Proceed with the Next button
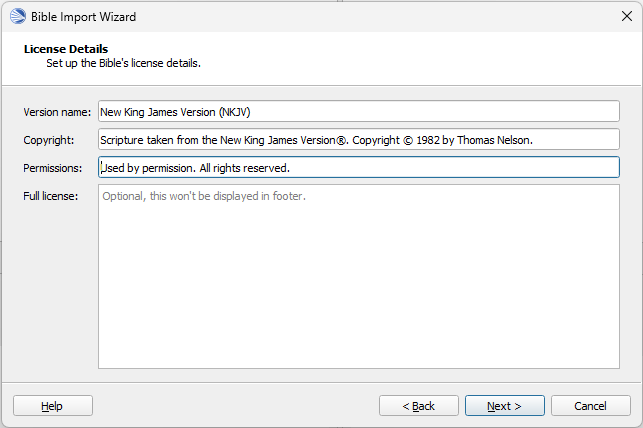This screenshot has height=428, width=643. 505,406
